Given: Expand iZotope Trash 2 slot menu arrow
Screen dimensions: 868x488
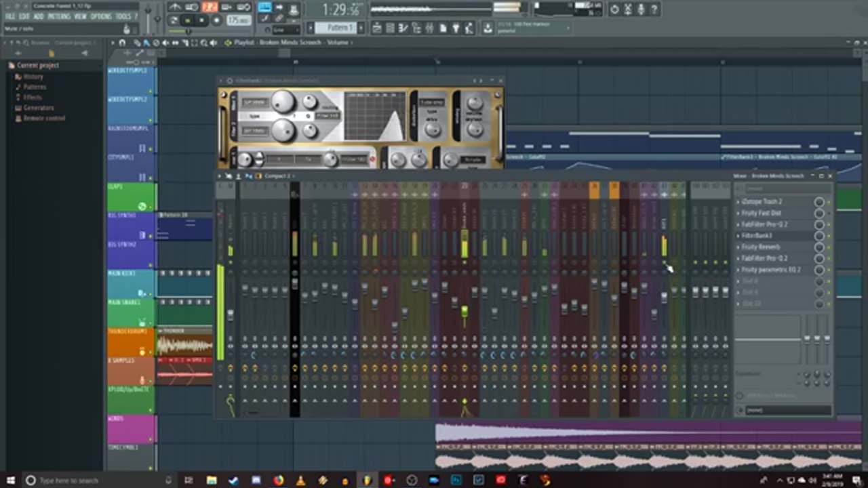Looking at the screenshot, I should [738, 202].
